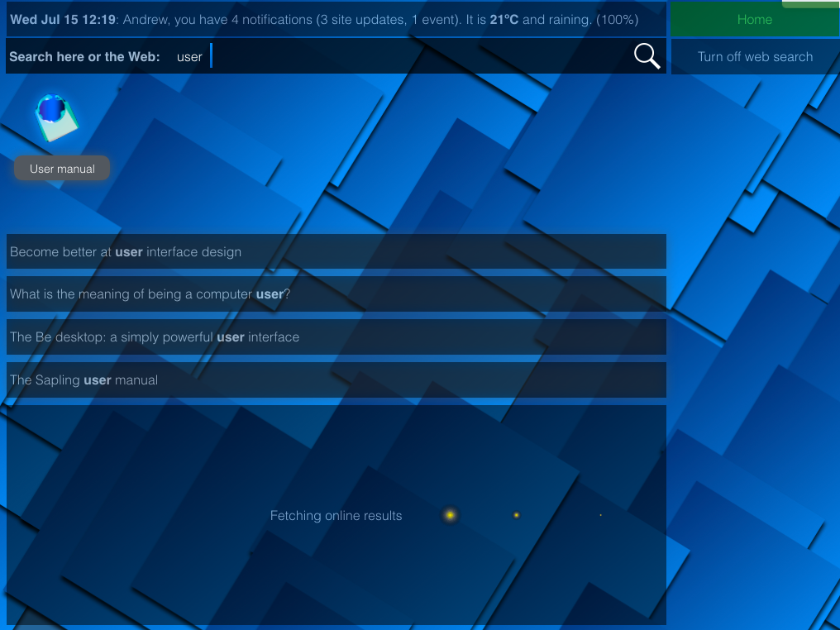The image size is (840, 630).
Task: Click the magnifying glass search icon
Action: (x=647, y=56)
